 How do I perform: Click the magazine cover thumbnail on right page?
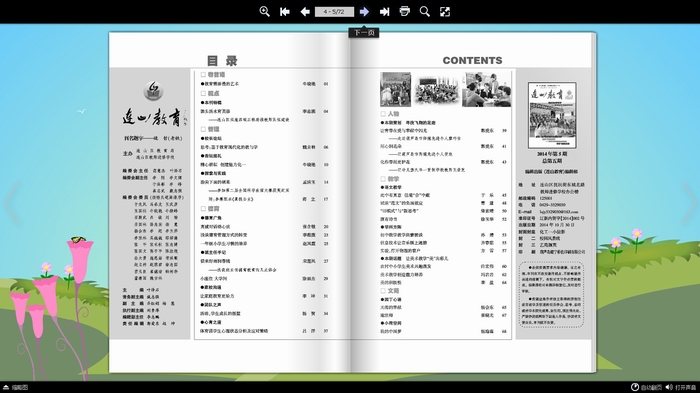click(x=552, y=115)
